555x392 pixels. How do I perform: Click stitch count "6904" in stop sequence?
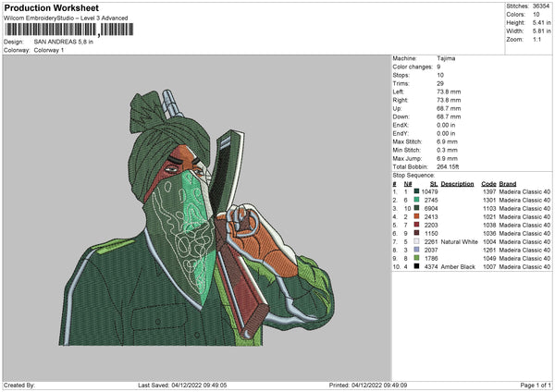click(x=431, y=208)
